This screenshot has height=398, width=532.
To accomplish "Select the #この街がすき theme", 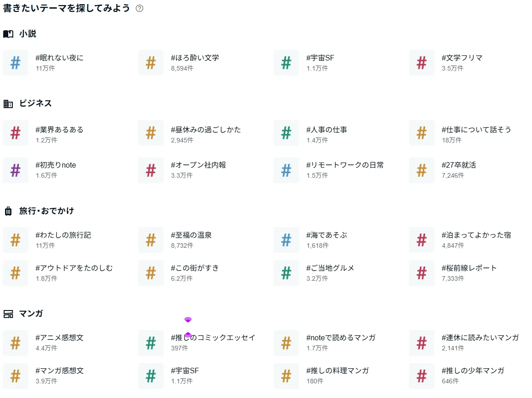I will tap(195, 268).
